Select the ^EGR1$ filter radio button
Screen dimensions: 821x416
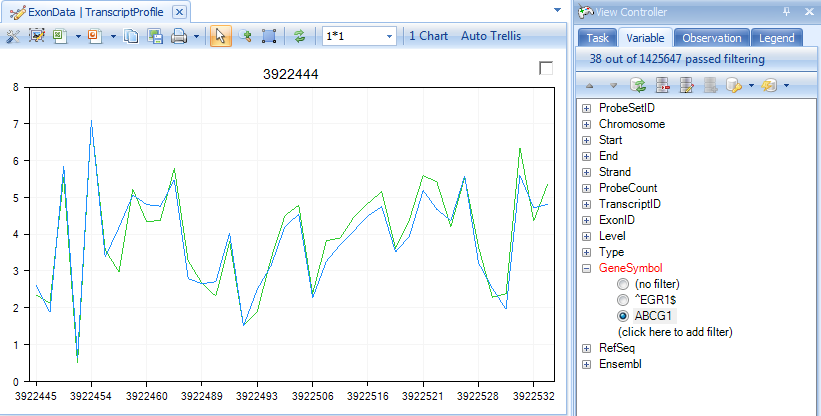point(623,300)
